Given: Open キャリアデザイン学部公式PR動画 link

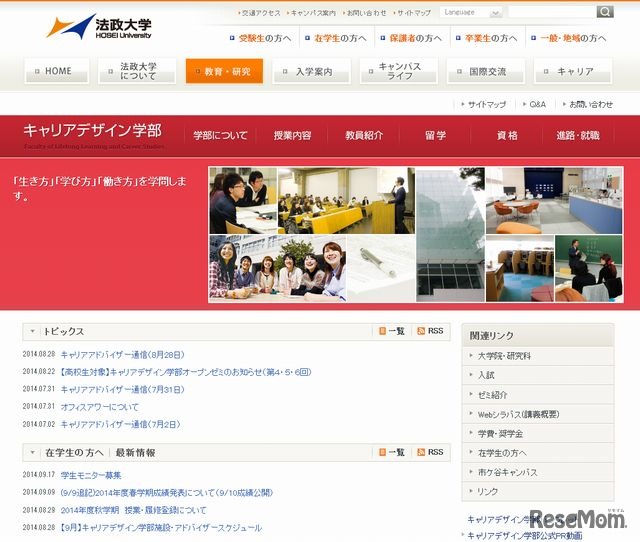Looking at the screenshot, I should tap(524, 536).
